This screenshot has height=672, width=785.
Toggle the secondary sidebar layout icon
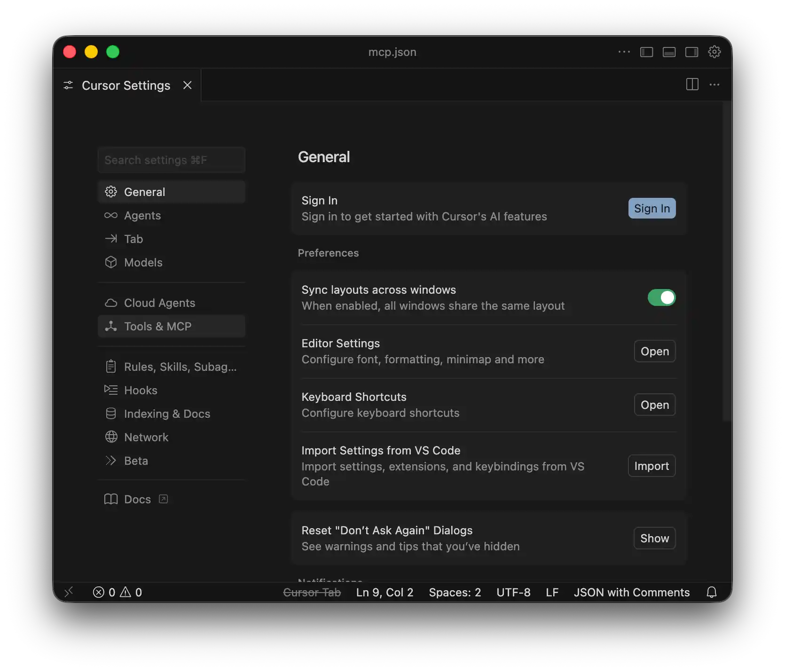click(691, 52)
